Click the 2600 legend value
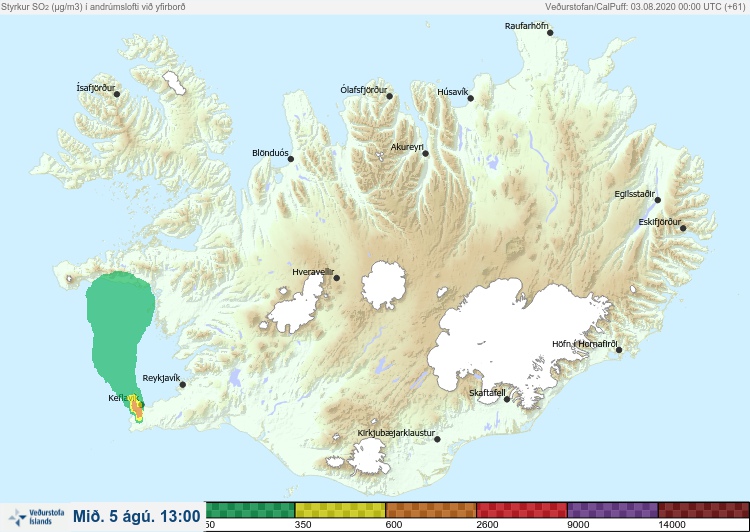 pyautogui.click(x=487, y=525)
